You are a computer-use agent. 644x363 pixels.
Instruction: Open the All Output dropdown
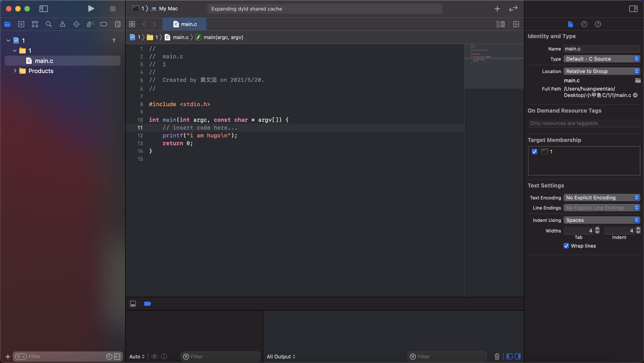(x=281, y=357)
